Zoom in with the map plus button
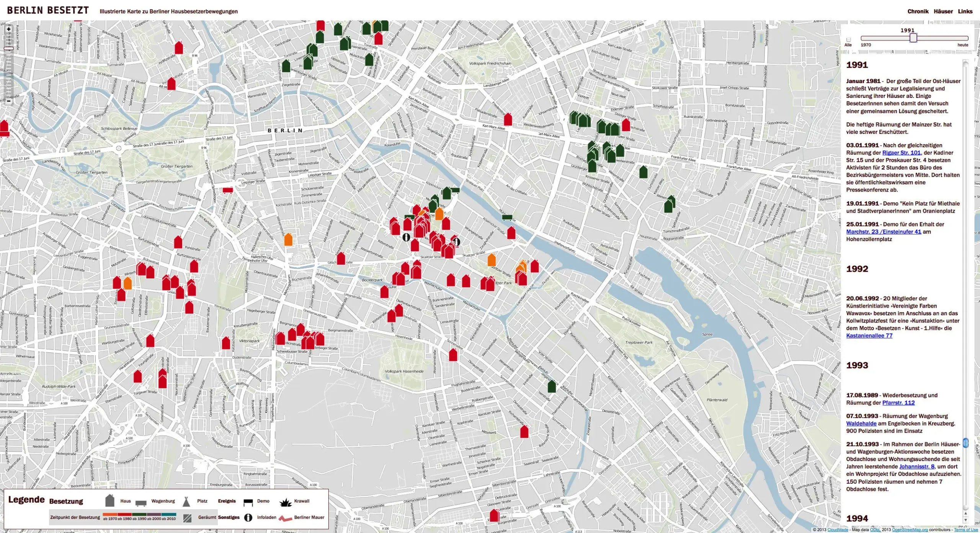This screenshot has height=533, width=980. [8, 29]
